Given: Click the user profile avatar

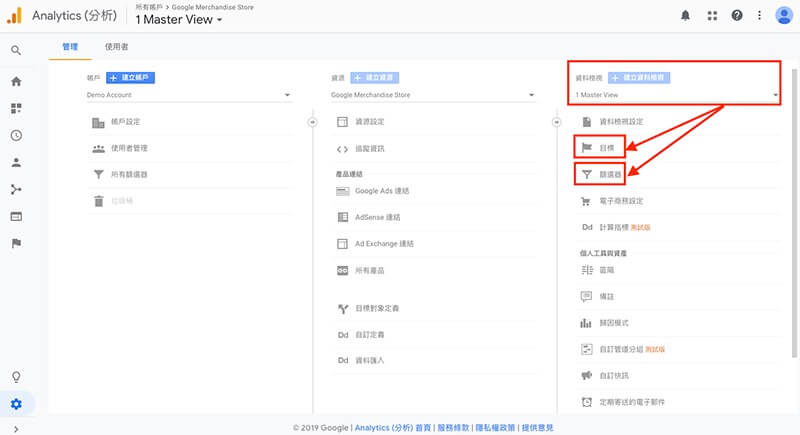Looking at the screenshot, I should pyautogui.click(x=783, y=15).
